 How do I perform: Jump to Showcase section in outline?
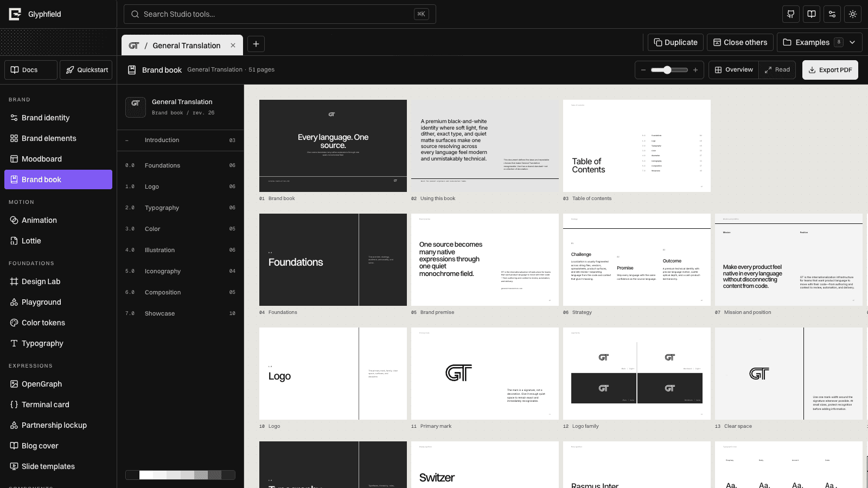click(180, 313)
